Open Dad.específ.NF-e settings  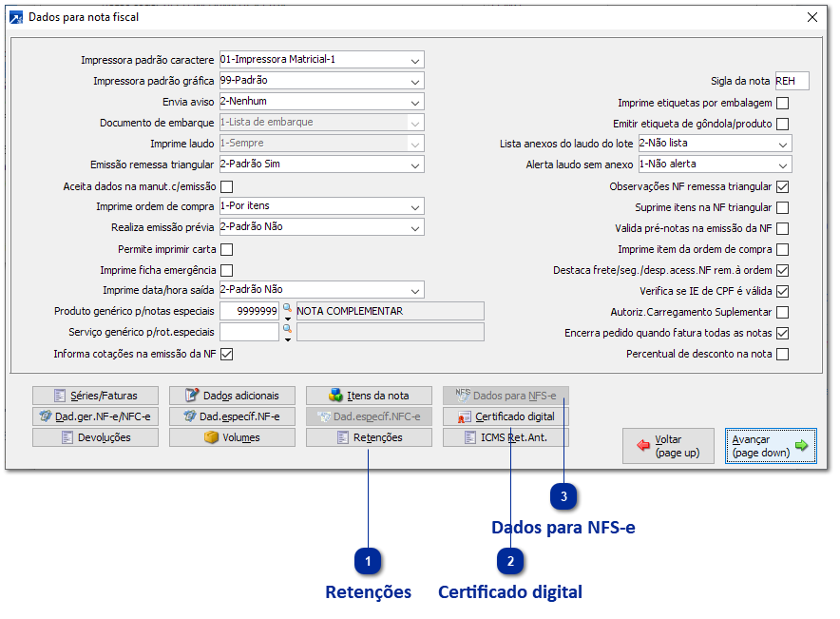tap(232, 416)
